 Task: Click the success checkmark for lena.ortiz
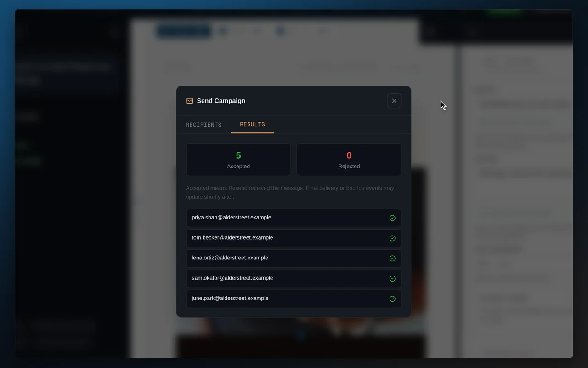(392, 259)
